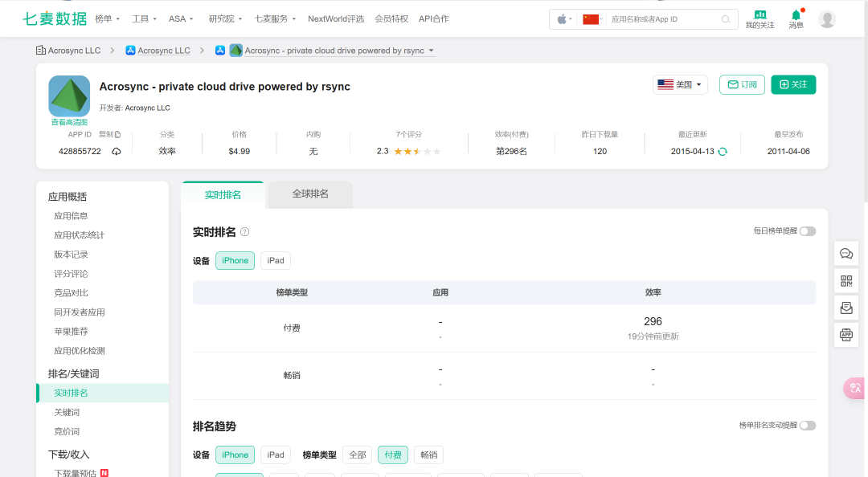Open 版本记录 in sidebar
The height and width of the screenshot is (477, 868).
click(x=71, y=255)
